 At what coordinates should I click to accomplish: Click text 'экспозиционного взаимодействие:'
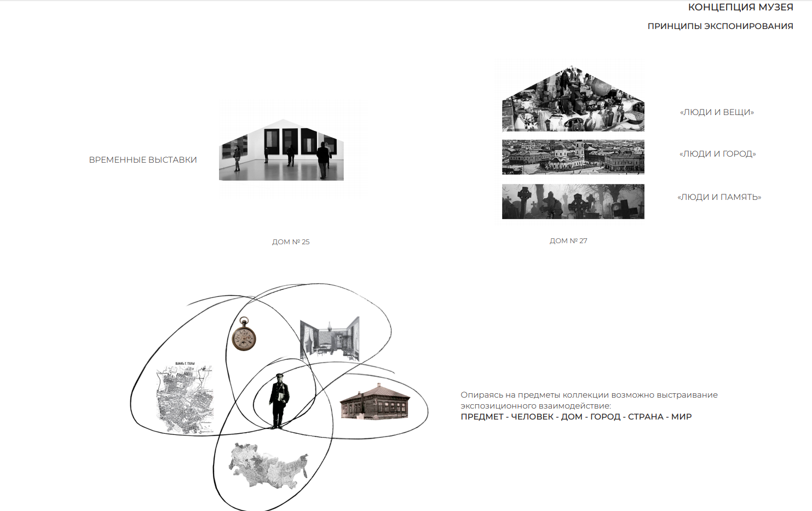click(x=535, y=406)
